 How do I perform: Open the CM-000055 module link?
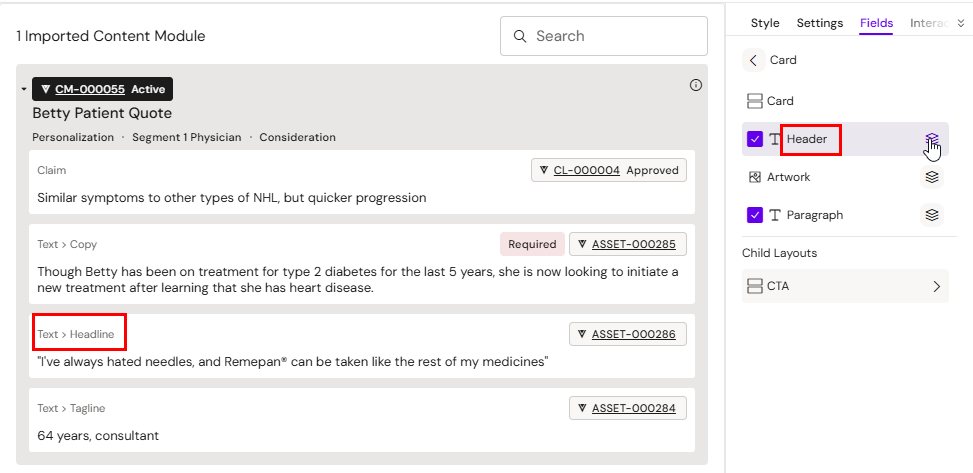pyautogui.click(x=89, y=89)
